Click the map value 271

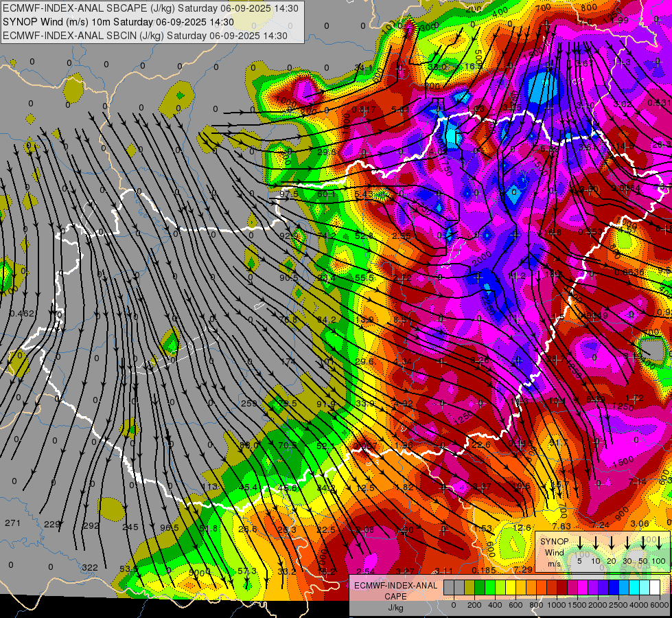[x=12, y=523]
